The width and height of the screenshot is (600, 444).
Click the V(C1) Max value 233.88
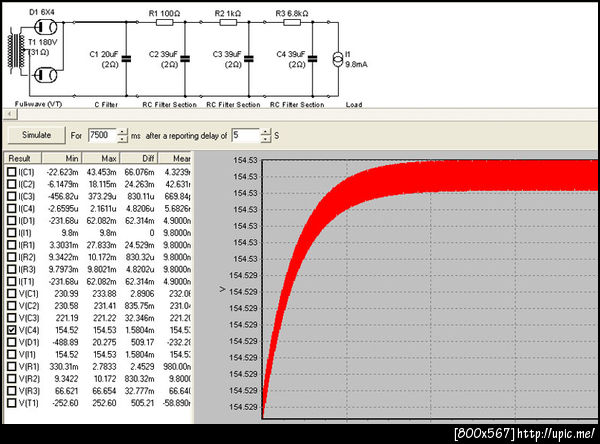tap(104, 294)
